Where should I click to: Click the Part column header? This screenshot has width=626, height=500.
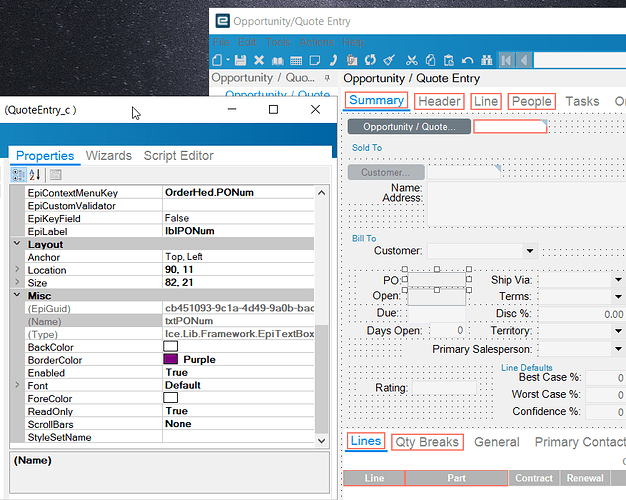tap(456, 478)
